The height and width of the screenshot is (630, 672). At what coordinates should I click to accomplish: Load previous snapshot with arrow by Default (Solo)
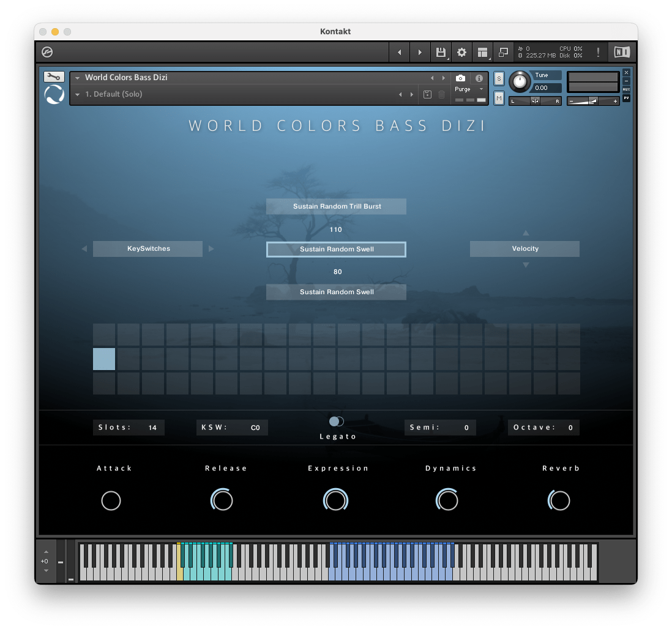pyautogui.click(x=401, y=94)
